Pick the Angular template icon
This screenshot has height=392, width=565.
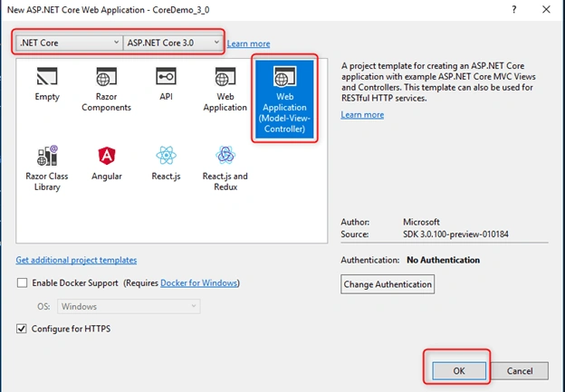[107, 156]
